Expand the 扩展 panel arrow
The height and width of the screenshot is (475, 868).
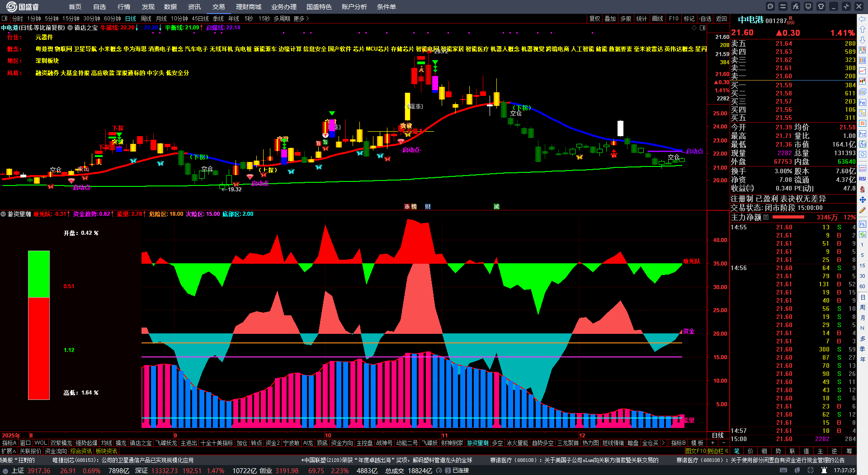[9, 451]
